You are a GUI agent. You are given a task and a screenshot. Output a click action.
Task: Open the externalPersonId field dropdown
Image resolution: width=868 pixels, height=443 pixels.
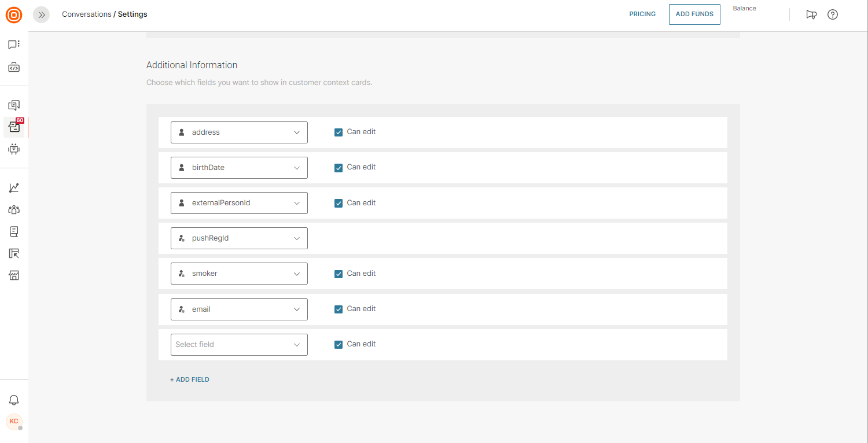click(x=239, y=203)
